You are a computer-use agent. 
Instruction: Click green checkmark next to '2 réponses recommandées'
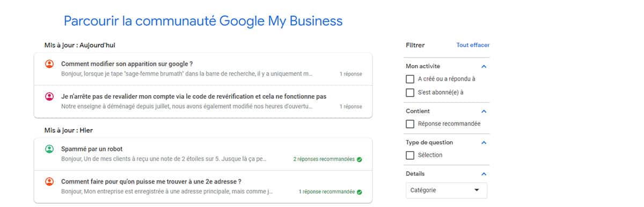click(x=359, y=159)
